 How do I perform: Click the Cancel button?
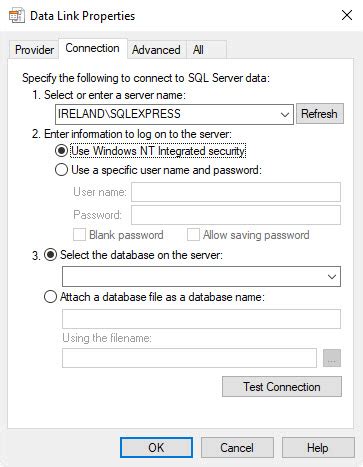tap(237, 448)
